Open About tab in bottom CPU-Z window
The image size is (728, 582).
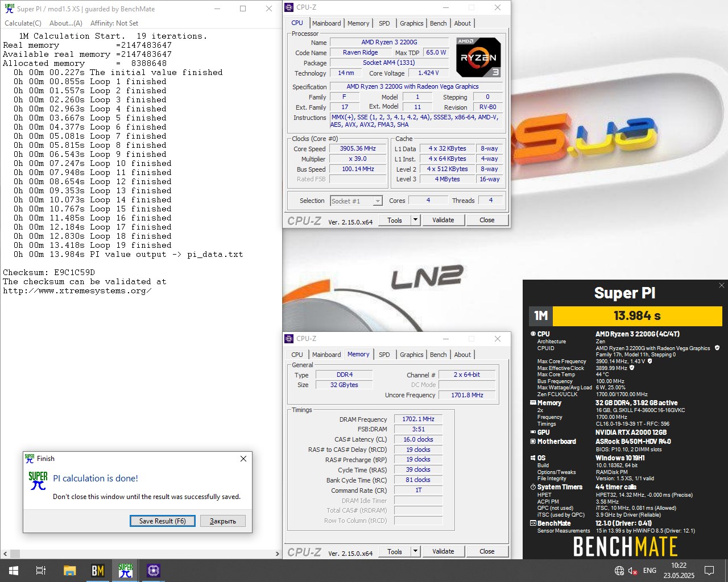[462, 355]
